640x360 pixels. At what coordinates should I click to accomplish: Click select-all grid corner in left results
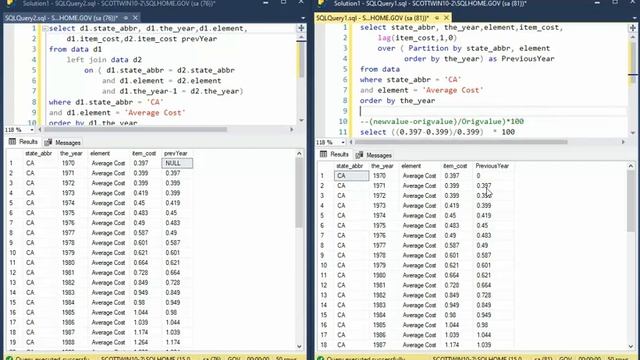tap(15, 153)
